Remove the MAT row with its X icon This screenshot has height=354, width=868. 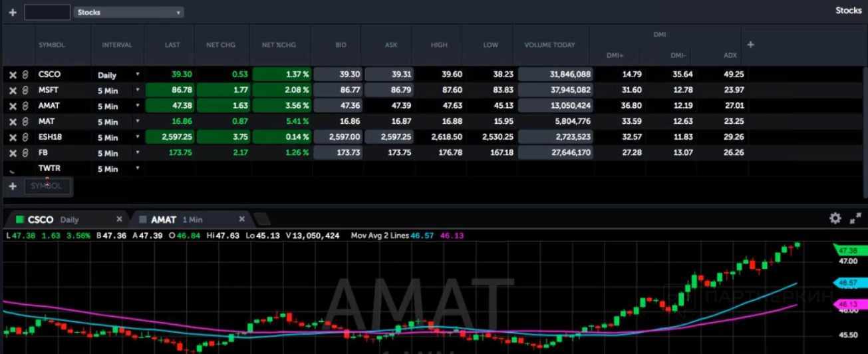click(13, 122)
